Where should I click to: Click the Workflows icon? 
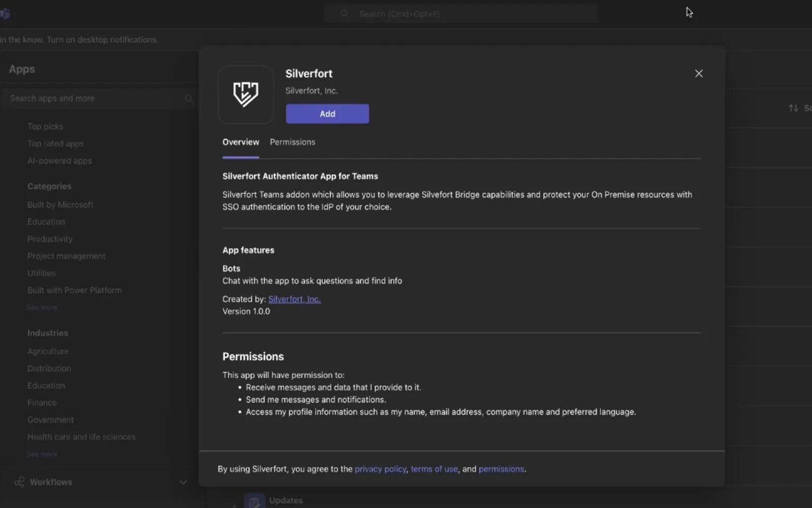tap(19, 482)
